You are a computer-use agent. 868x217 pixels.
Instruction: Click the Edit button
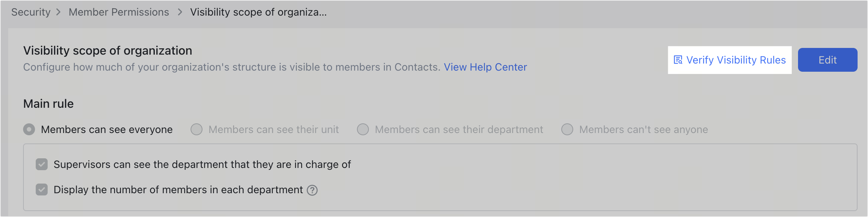(827, 59)
